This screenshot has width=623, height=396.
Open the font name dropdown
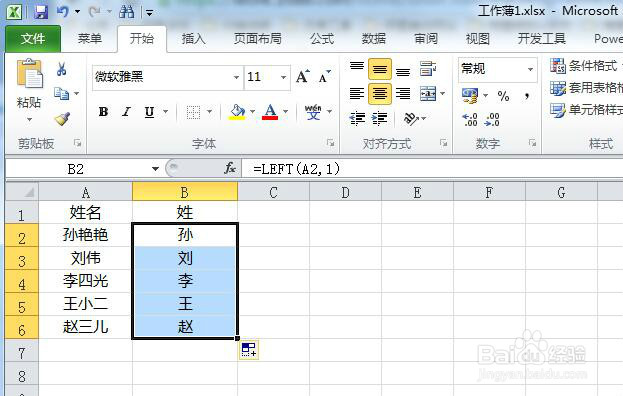pos(236,77)
